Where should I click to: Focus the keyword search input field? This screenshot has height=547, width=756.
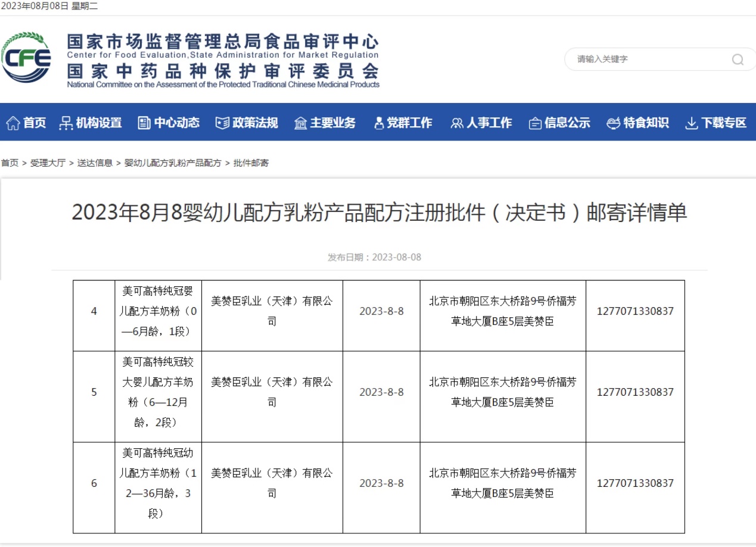[646, 60]
